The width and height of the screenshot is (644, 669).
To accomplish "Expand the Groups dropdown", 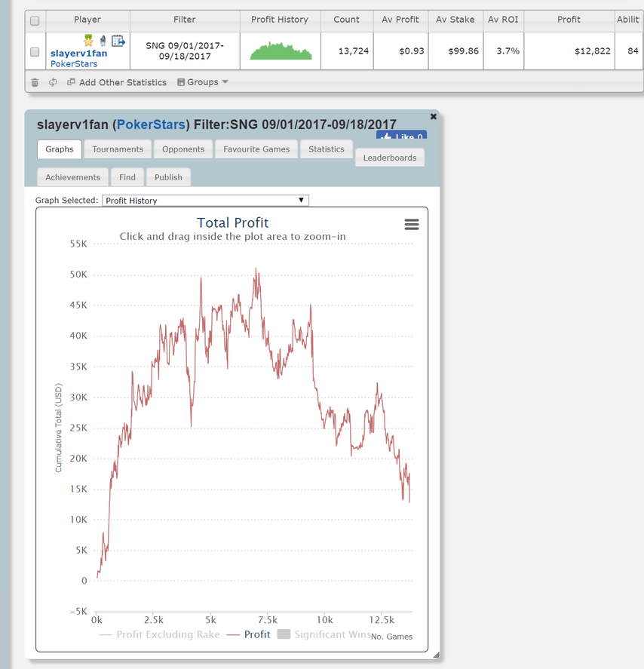I will [203, 82].
